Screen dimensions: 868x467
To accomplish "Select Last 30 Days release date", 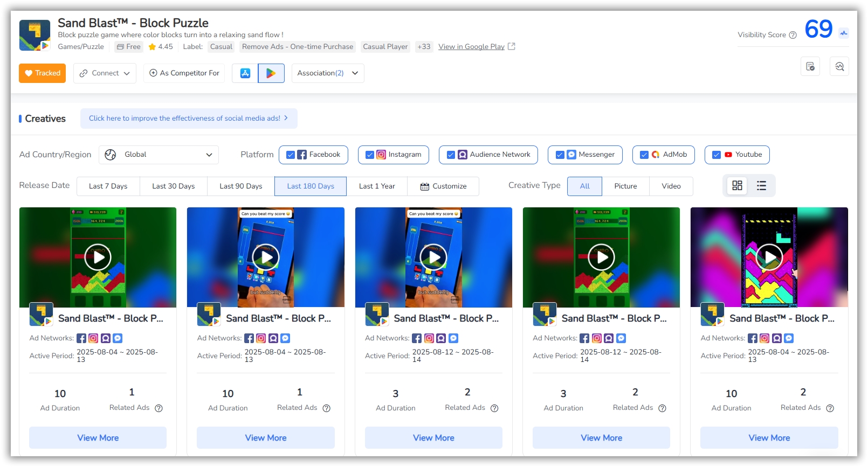I will pos(174,186).
